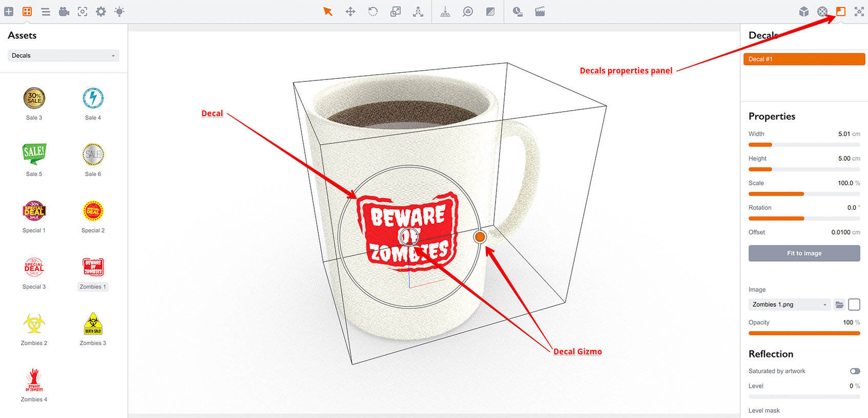This screenshot has height=418, width=868.
Task: Select the Special 1 decal thumbnail
Action: click(34, 211)
